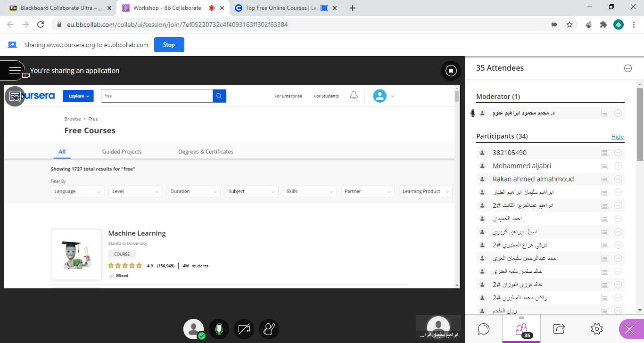
Task: Switch to Blackboard Collaborate Ultra browser tab
Action: 59,8
